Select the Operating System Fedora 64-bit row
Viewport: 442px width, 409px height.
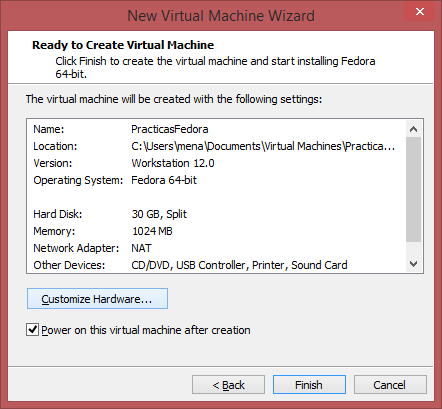[x=216, y=180]
